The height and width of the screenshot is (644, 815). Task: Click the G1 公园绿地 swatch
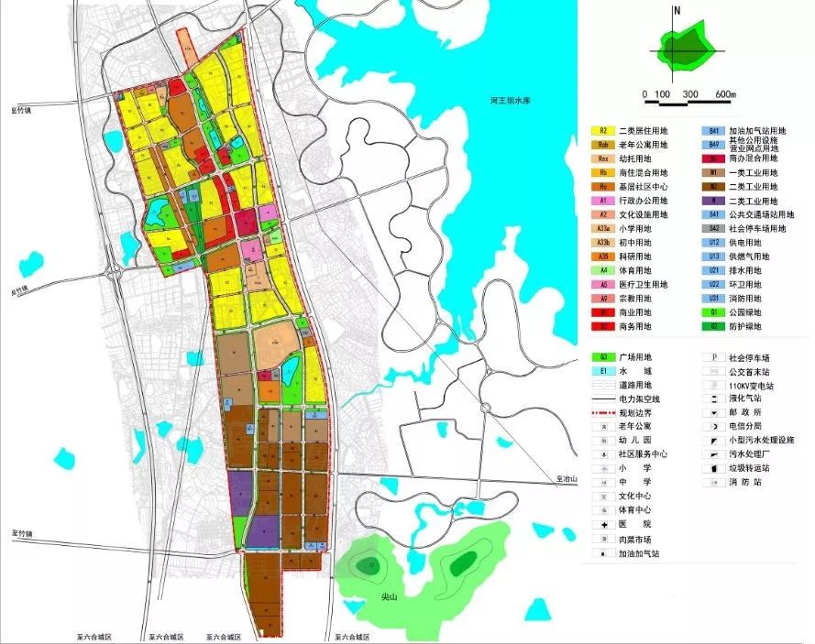click(x=714, y=312)
